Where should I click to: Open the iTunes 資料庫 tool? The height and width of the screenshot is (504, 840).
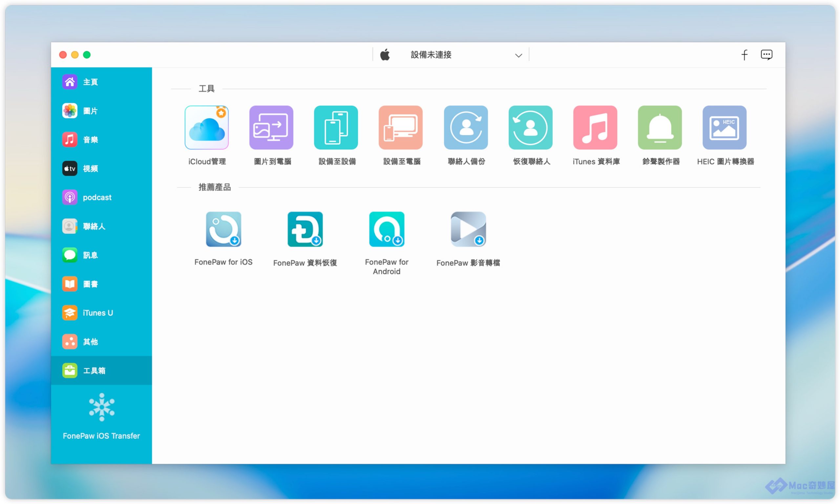pos(595,128)
